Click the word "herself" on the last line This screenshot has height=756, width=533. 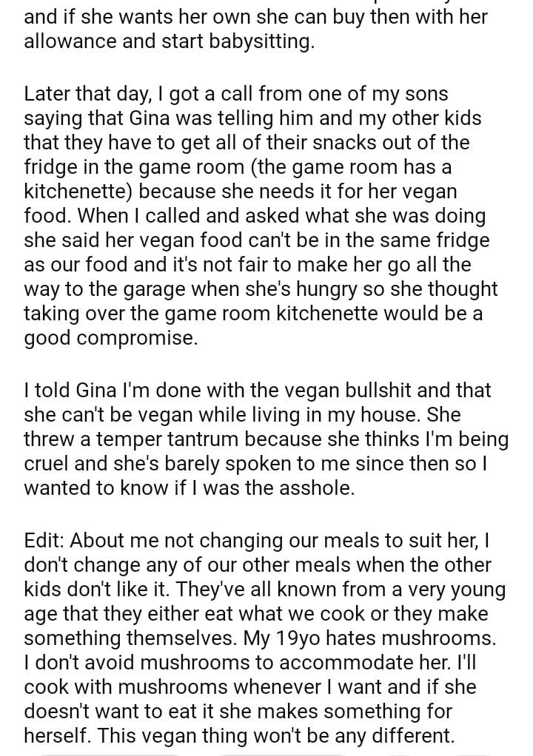[x=56, y=737]
